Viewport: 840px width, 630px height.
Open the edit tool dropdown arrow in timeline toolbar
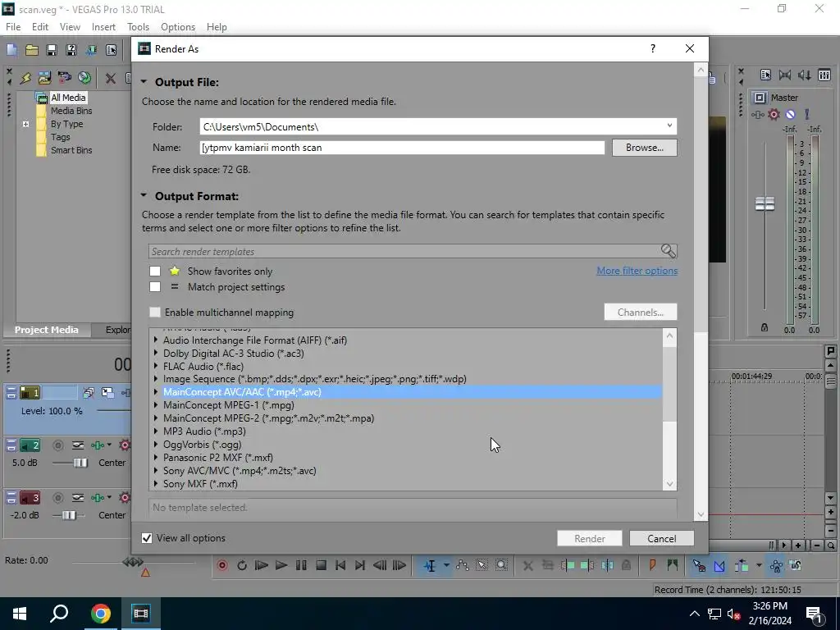tap(445, 565)
